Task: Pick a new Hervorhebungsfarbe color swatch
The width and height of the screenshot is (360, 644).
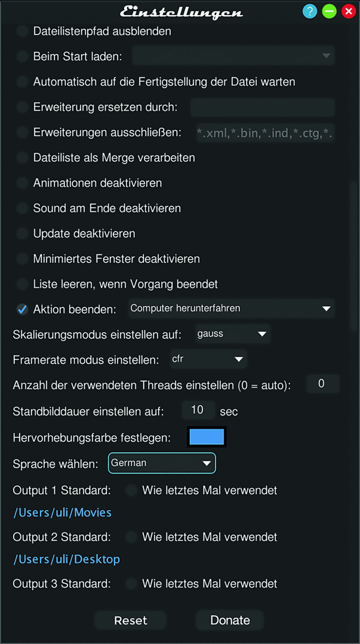Action: pyautogui.click(x=207, y=436)
